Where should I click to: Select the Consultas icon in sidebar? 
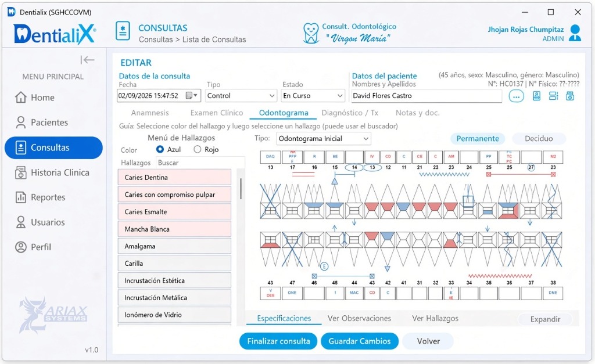tap(20, 147)
